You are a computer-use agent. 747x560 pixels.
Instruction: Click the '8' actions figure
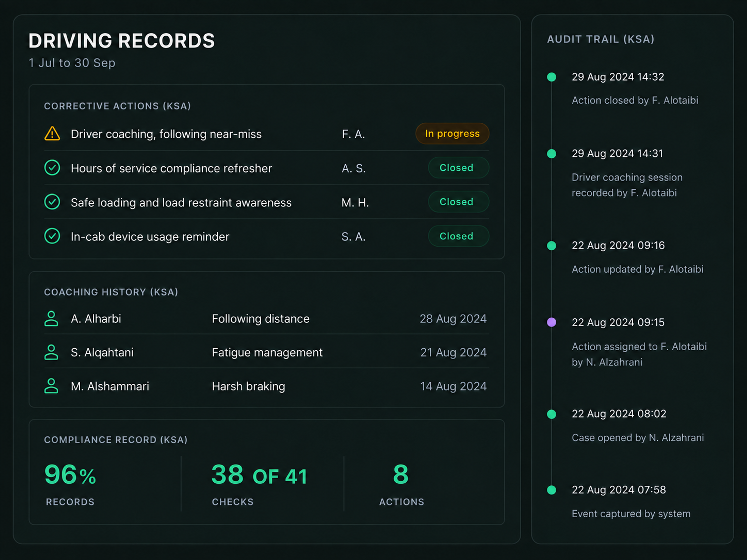[x=401, y=474]
